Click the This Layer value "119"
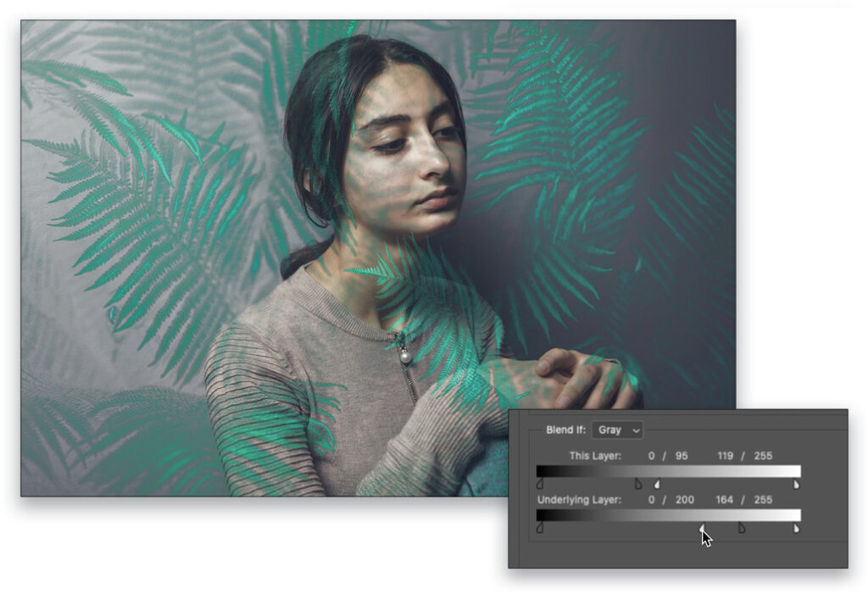868x594 pixels. [x=726, y=456]
